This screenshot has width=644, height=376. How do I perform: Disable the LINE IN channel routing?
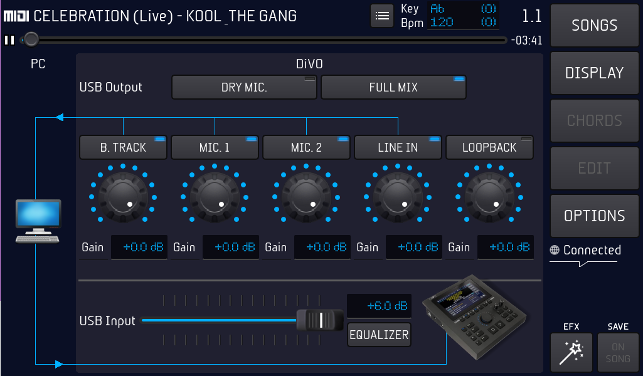(x=398, y=148)
